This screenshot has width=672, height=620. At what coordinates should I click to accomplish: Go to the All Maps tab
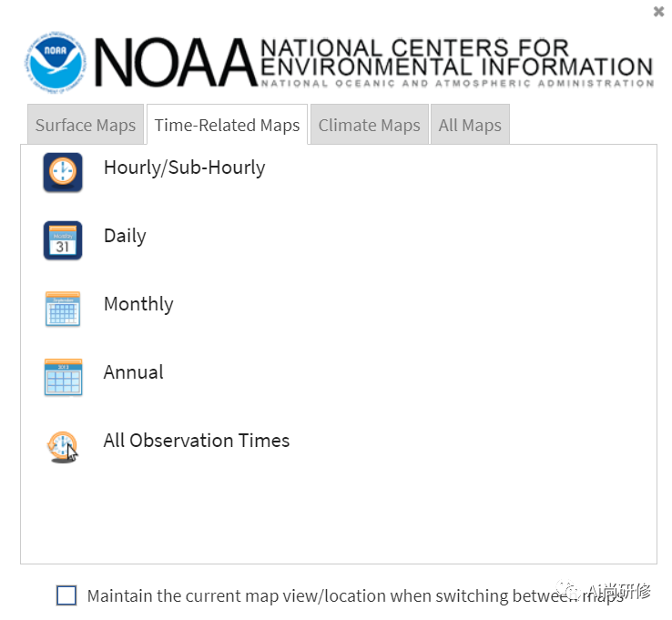pyautogui.click(x=470, y=126)
